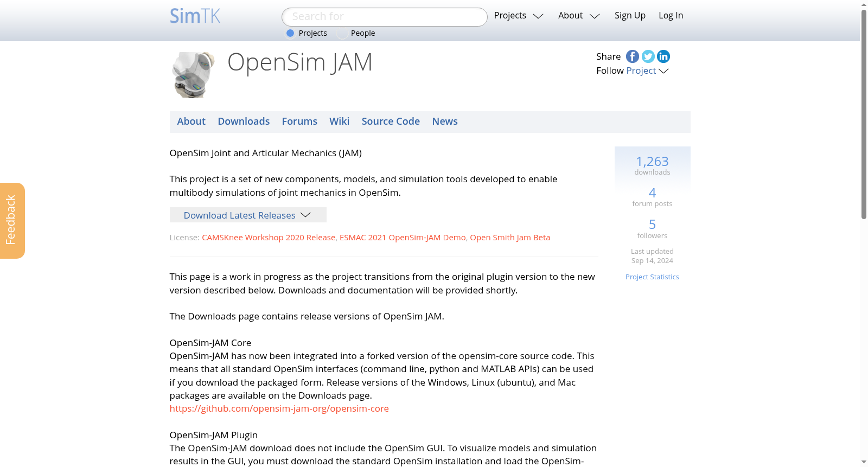Click the 'Last updated Sep 14, 2024' text
Image resolution: width=868 pixels, height=467 pixels.
[x=652, y=256]
